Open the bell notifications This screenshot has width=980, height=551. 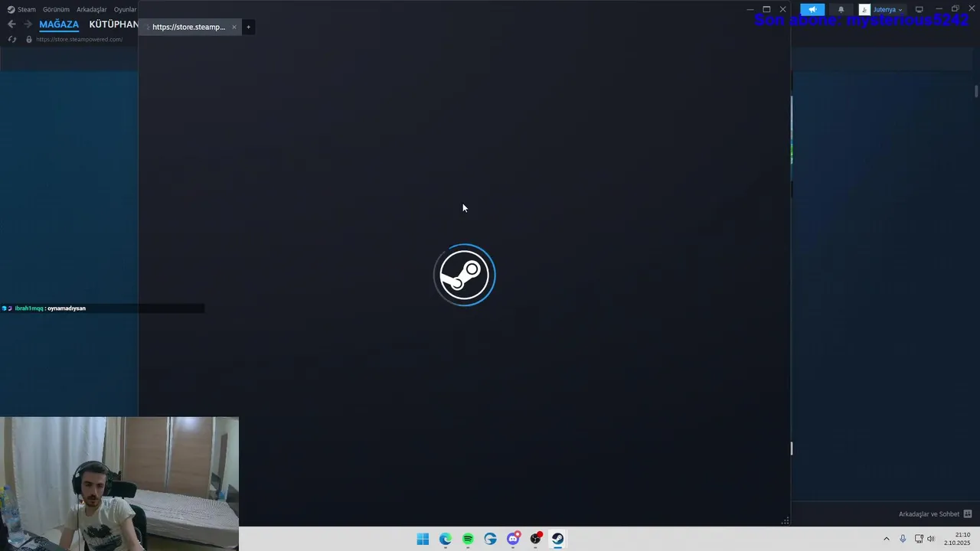[841, 9]
